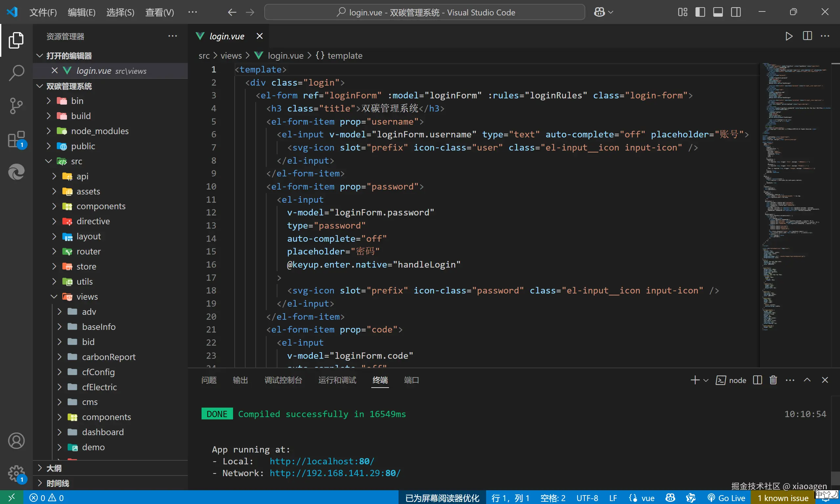Open the Accounts icon in activity bar

click(16, 440)
